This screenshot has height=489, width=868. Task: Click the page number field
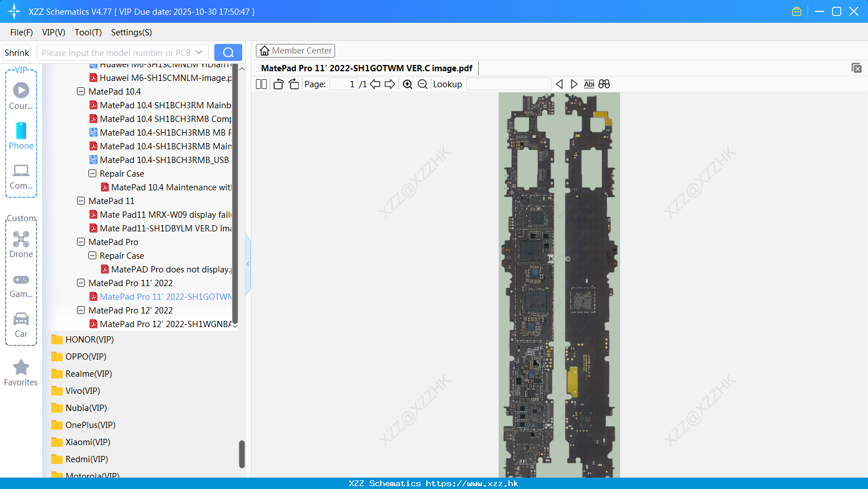(x=343, y=84)
